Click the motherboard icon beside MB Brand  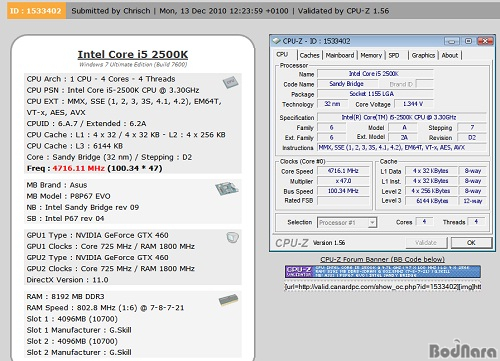coord(227,189)
